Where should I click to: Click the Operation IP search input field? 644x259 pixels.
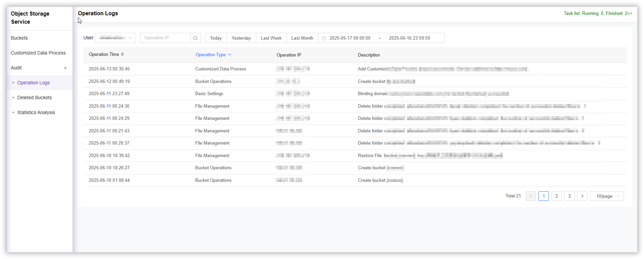[165, 38]
